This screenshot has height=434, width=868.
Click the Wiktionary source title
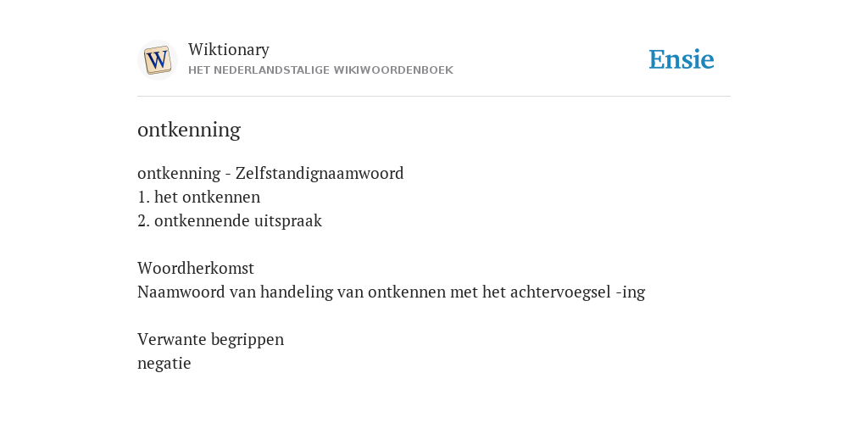229,49
